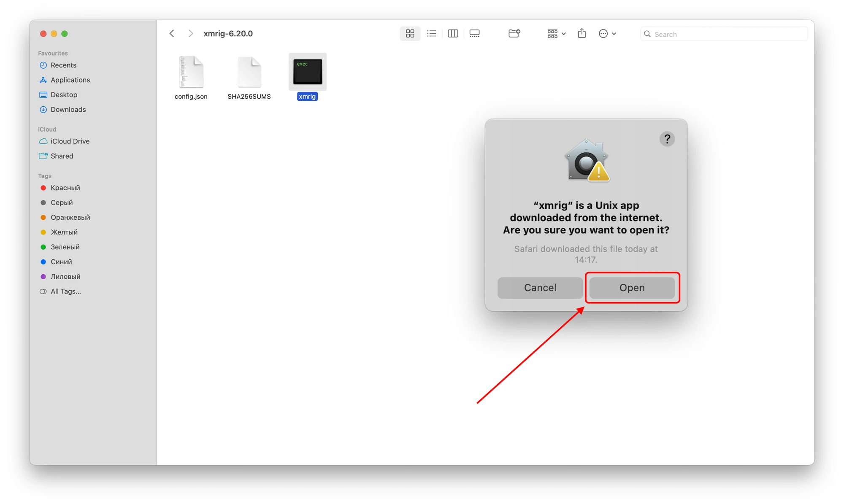Viewport: 844px width, 504px height.
Task: Switch to list view
Action: pos(431,34)
